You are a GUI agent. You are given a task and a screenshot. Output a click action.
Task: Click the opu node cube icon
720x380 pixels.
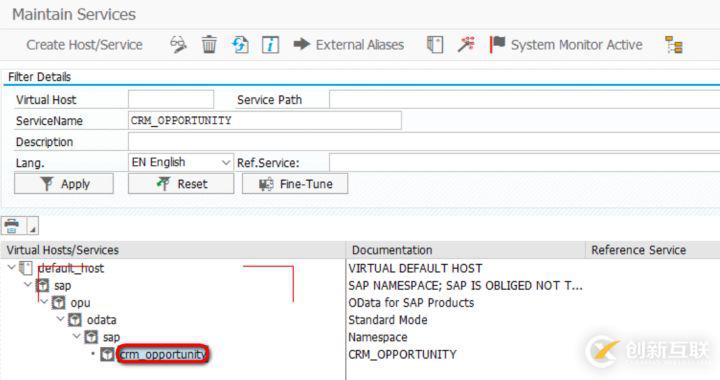pos(58,303)
